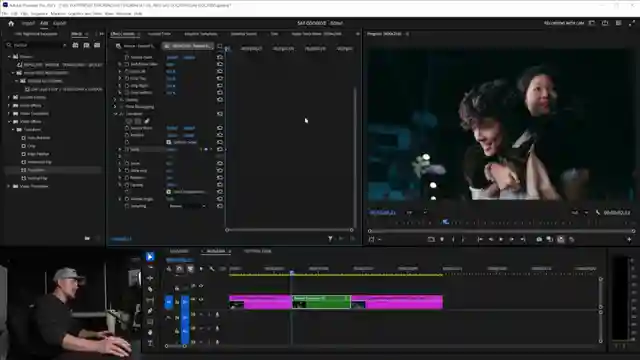The image size is (640, 360).
Task: Toggle the Scale stopwatch animation
Action: 127,149
